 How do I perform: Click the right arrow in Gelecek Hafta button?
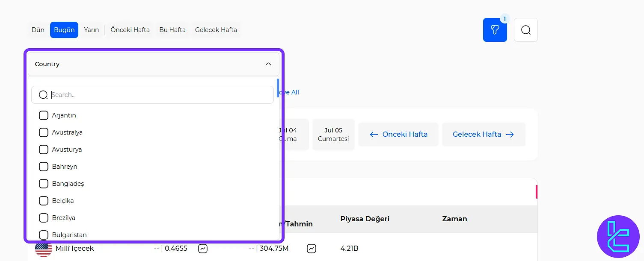(510, 135)
